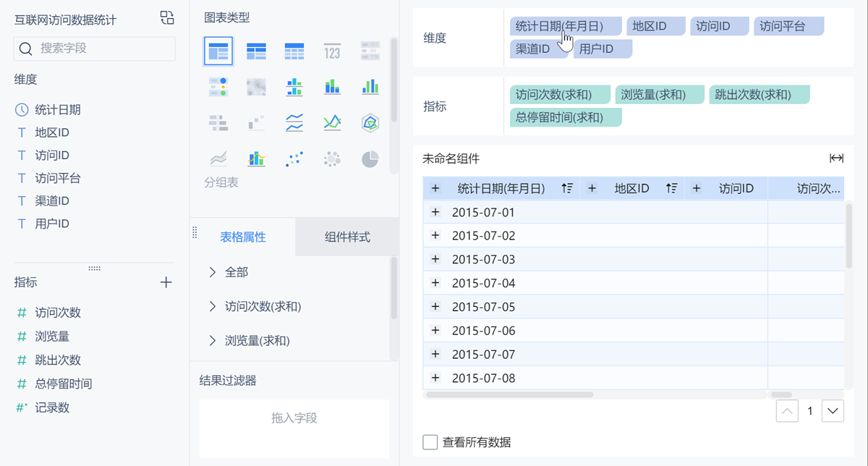Viewport: 868px width, 466px height.
Task: Check the 查看所有数据 checkbox
Action: coord(430,442)
